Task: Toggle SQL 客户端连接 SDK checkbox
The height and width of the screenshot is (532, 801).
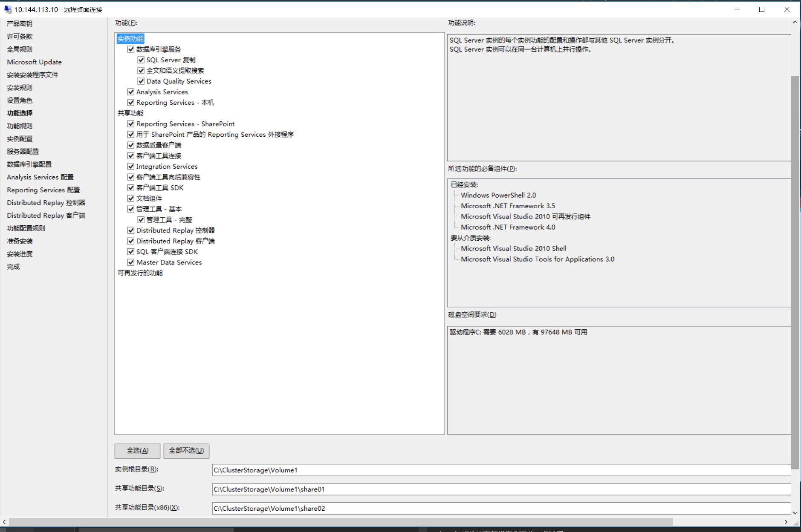Action: pyautogui.click(x=131, y=252)
